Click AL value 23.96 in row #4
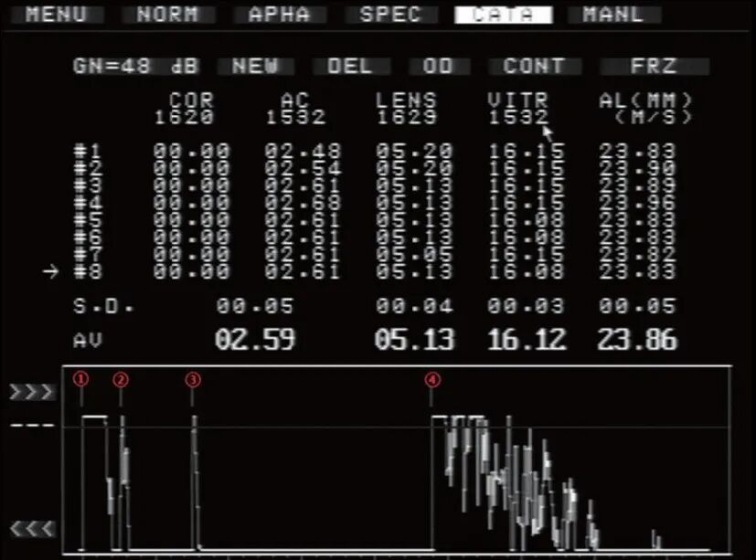This screenshot has height=560, width=756. pyautogui.click(x=637, y=203)
